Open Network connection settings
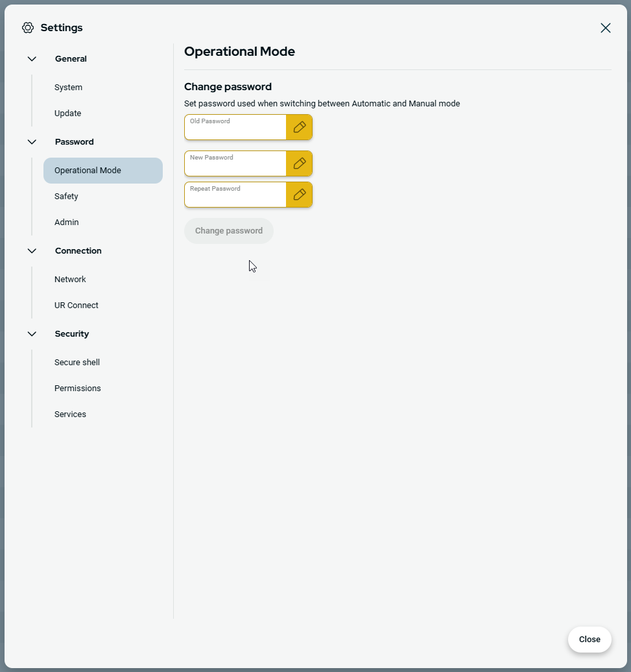 [x=70, y=280]
